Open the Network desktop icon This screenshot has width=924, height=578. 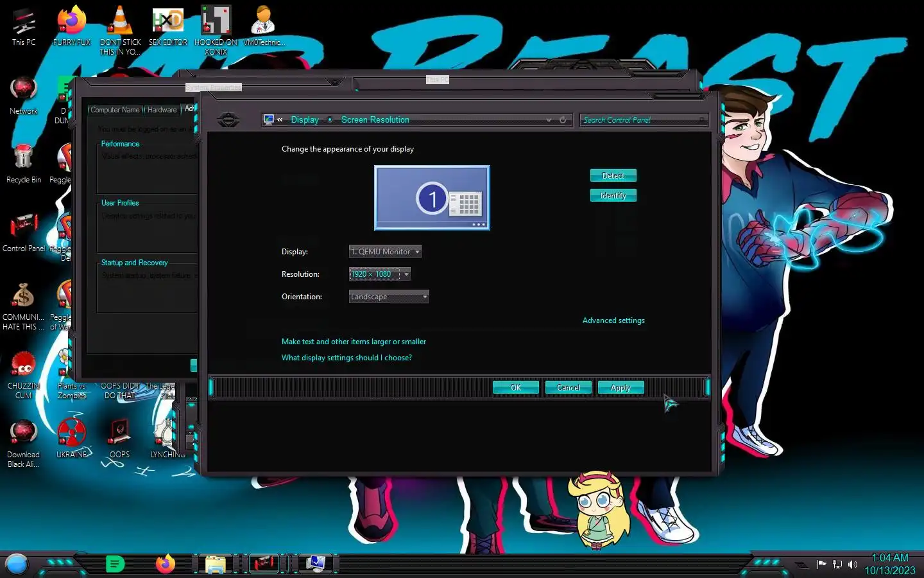click(24, 96)
